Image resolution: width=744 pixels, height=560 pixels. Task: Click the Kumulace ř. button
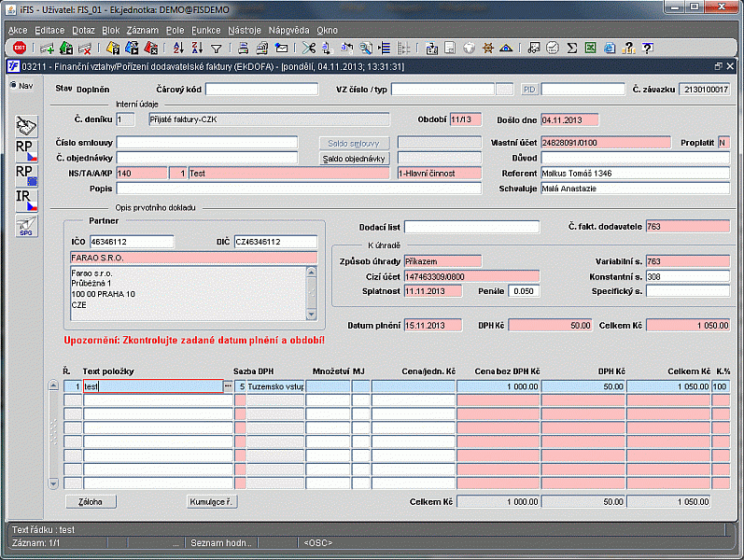tap(211, 501)
